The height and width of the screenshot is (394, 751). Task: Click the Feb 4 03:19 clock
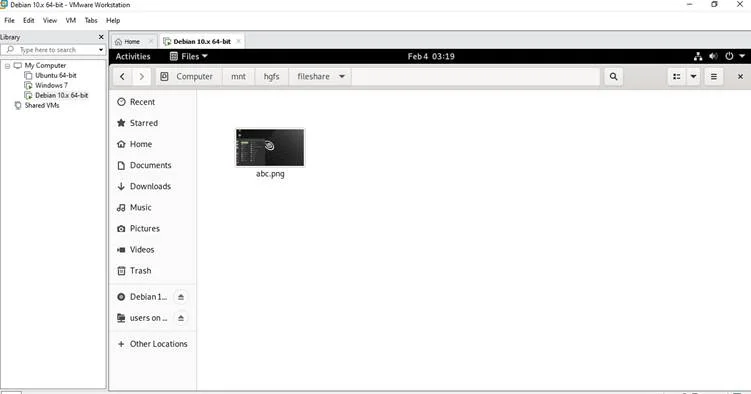click(x=431, y=56)
